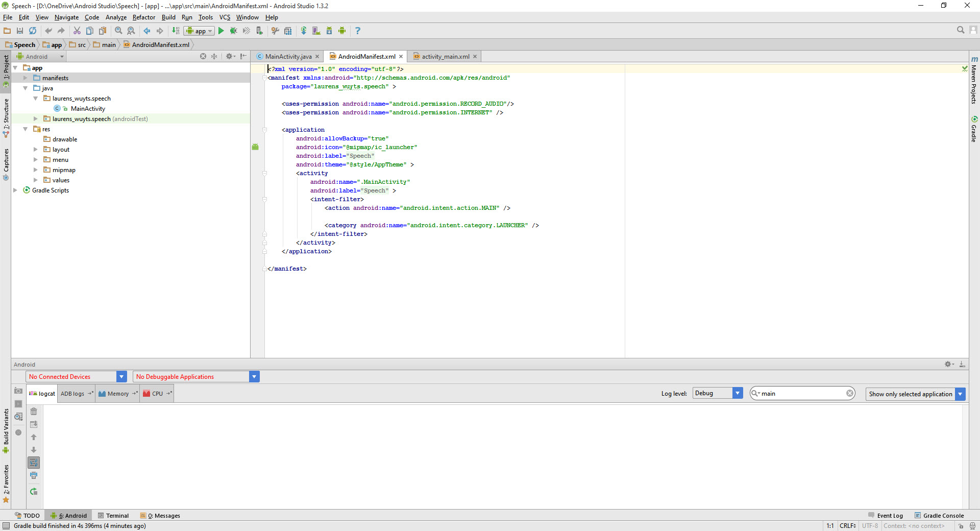
Task: Switch to the Memory monitor tab
Action: point(118,394)
